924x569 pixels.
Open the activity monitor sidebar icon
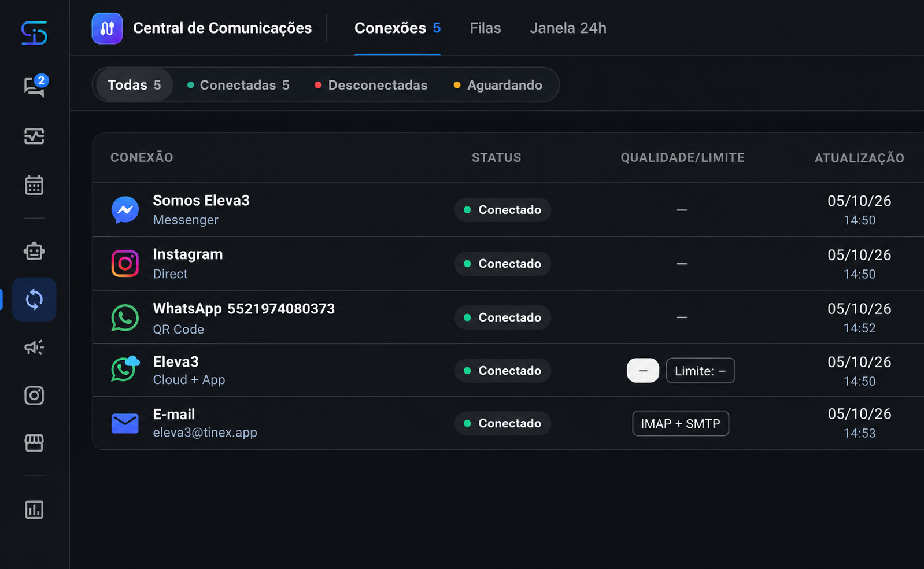click(x=34, y=136)
